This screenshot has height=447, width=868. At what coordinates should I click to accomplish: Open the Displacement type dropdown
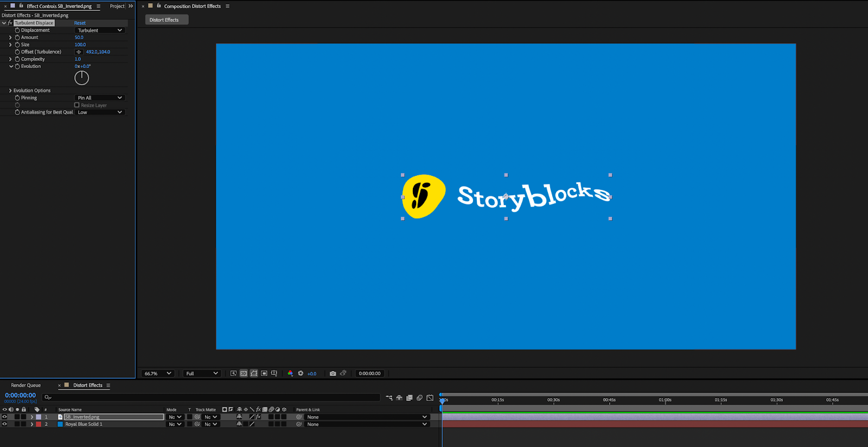100,30
